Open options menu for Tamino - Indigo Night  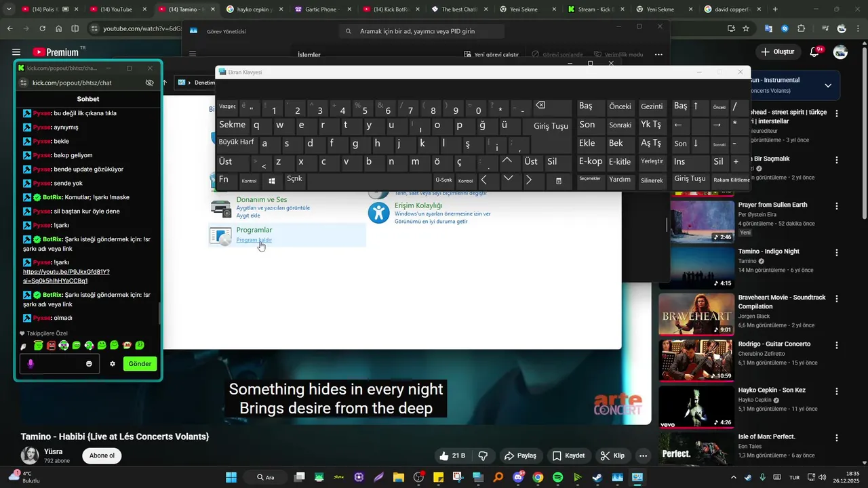(x=837, y=252)
